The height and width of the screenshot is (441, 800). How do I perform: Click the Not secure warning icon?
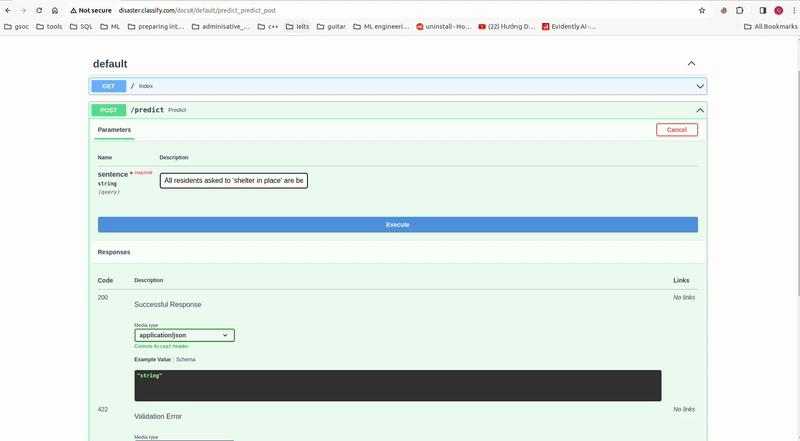73,10
